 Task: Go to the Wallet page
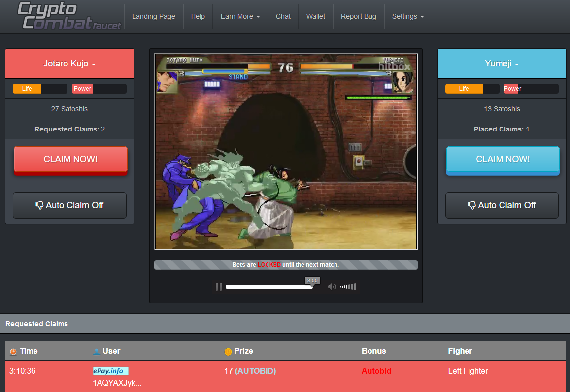(315, 16)
